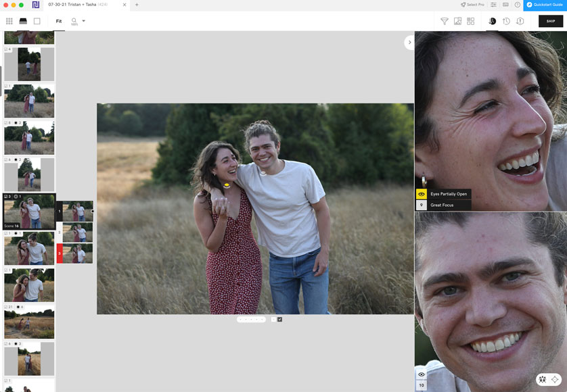
Task: Toggle image assessments overlay icon
Action: tap(457, 22)
